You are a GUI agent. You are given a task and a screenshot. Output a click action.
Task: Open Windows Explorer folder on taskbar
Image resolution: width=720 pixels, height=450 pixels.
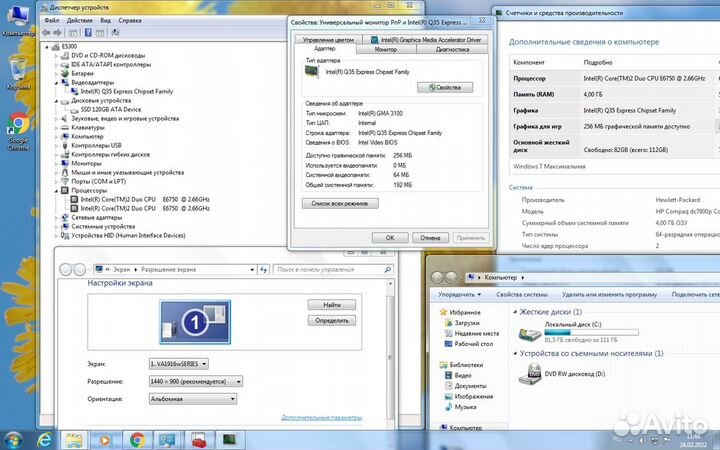tap(73, 440)
